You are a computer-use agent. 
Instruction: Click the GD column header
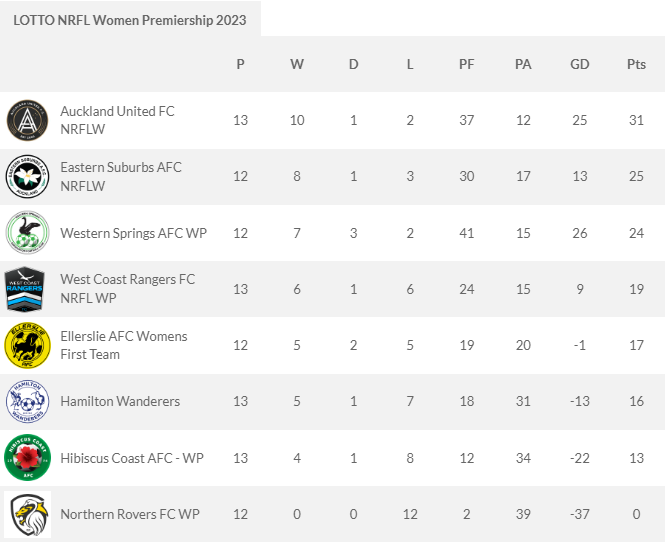(x=580, y=64)
